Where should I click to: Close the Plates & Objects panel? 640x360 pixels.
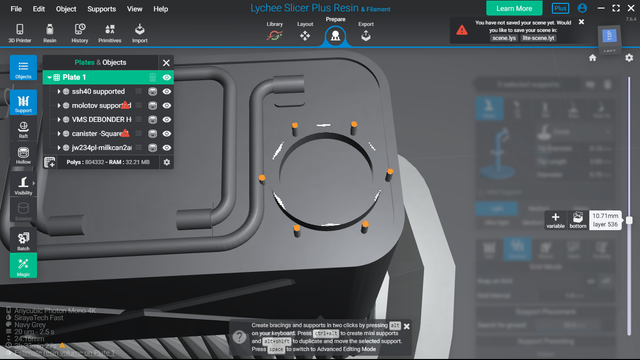point(166,62)
